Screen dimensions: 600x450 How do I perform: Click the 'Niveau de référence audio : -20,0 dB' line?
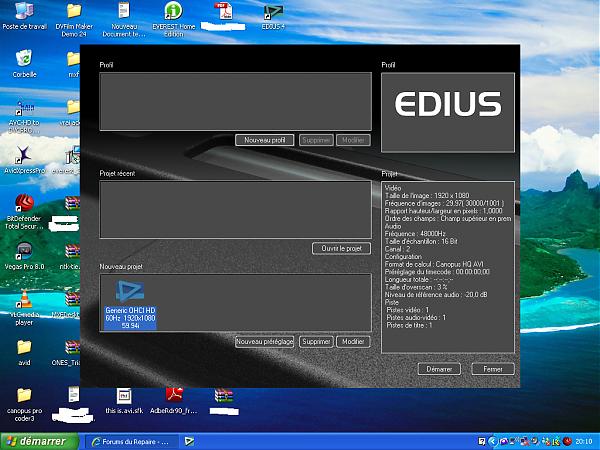coord(436,295)
